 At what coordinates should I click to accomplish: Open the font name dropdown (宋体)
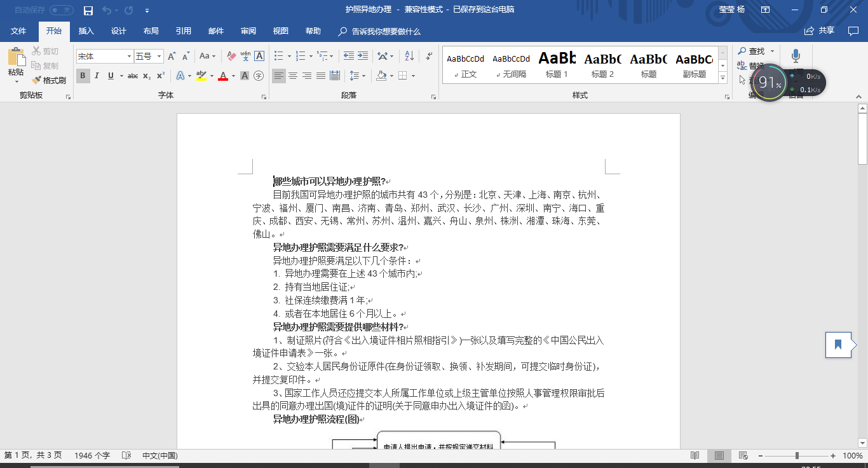(129, 57)
